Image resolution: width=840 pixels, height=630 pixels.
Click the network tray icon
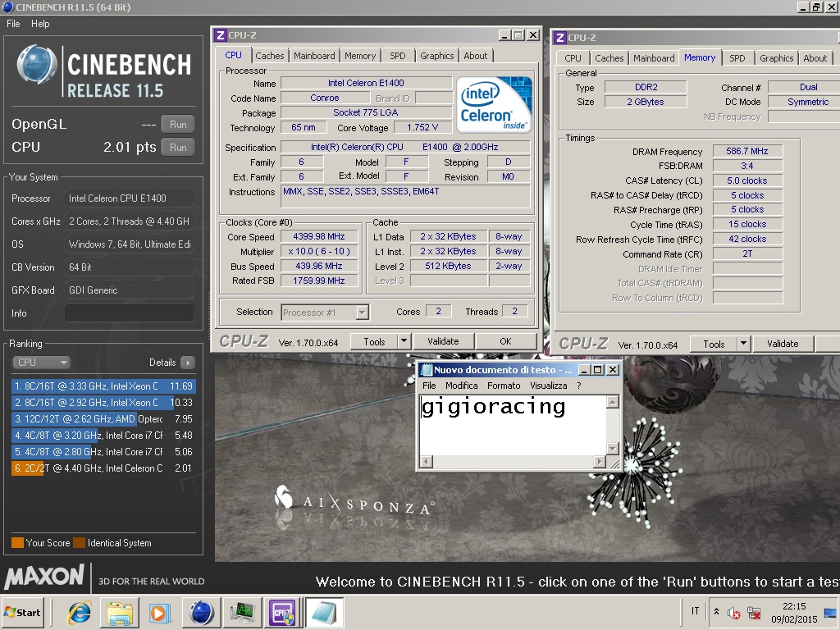(754, 612)
